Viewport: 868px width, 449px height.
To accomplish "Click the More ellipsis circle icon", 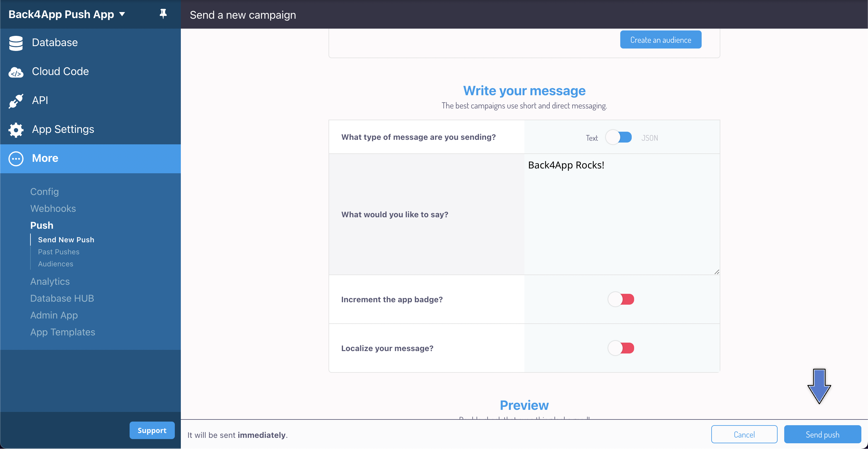I will coord(16,159).
